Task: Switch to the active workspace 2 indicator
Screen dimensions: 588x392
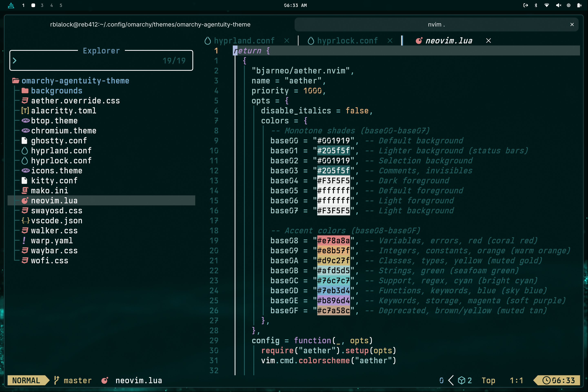Action: [33, 5]
